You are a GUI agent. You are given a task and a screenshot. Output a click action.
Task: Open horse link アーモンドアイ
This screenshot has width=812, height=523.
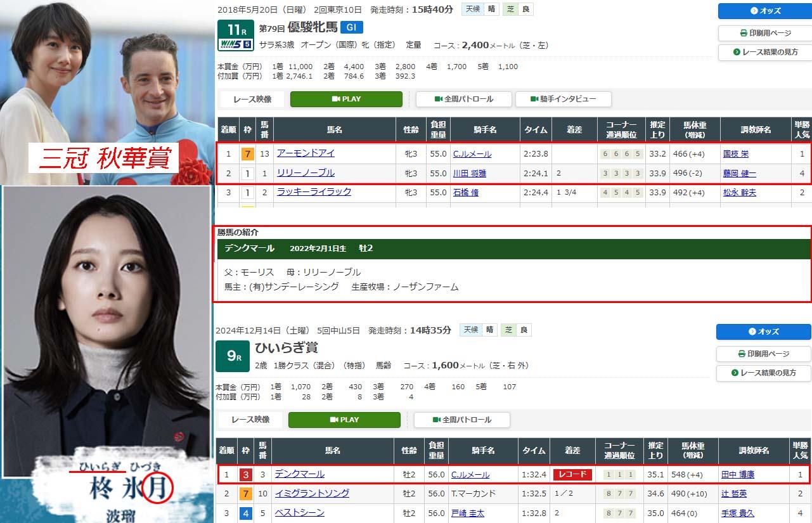[x=306, y=153]
